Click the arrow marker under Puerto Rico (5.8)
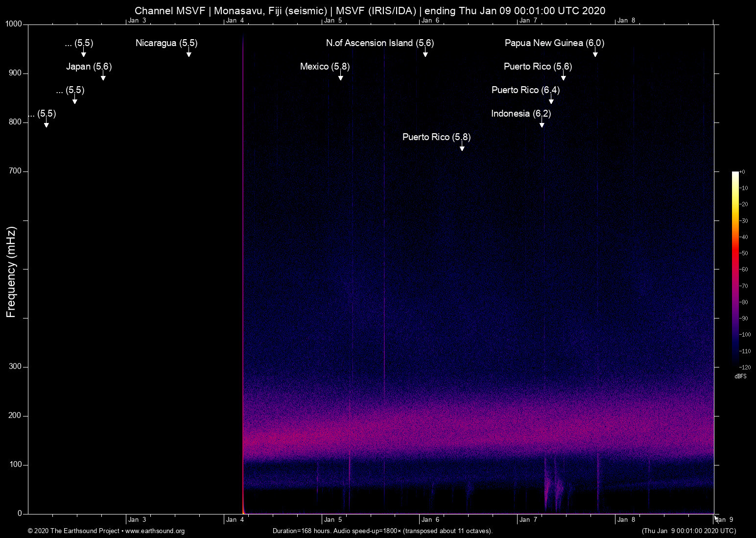Viewport: 756px width, 538px height. coord(462,147)
